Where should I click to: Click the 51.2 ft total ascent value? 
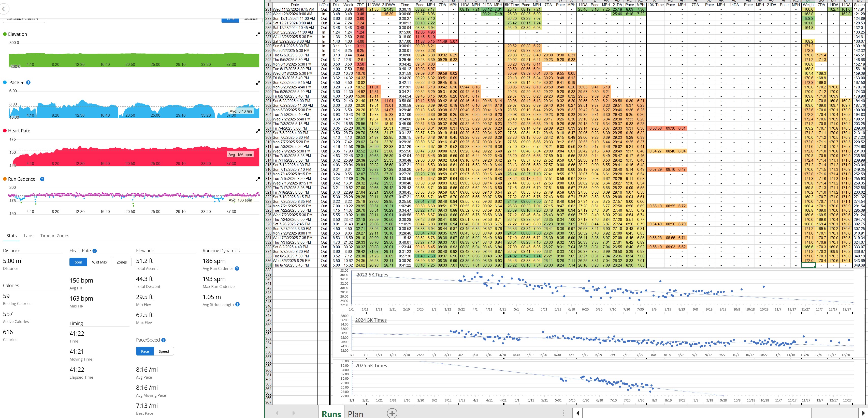[144, 261]
